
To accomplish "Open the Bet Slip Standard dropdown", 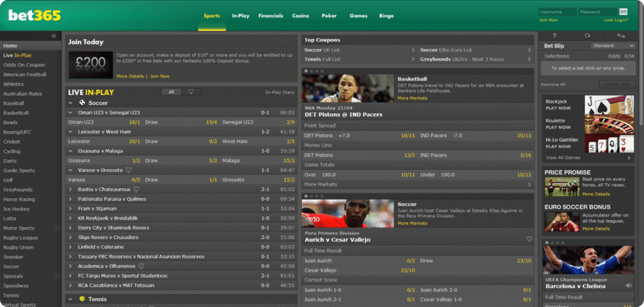I will [x=613, y=46].
